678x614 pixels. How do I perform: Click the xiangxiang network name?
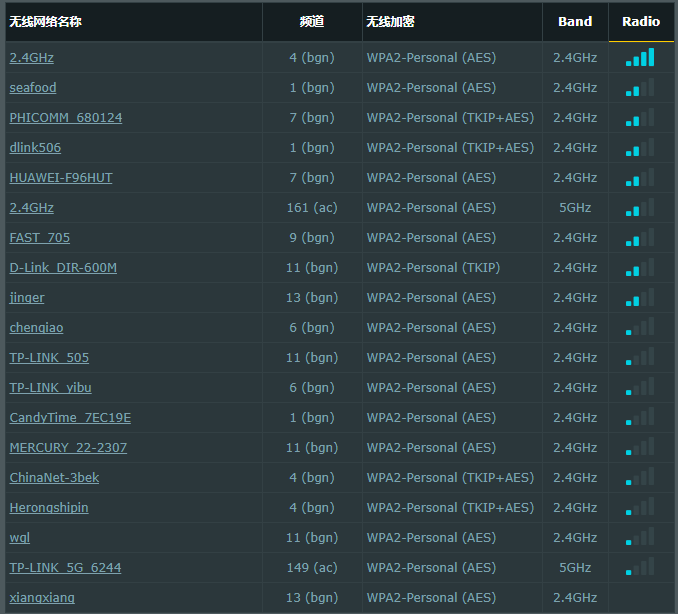42,598
